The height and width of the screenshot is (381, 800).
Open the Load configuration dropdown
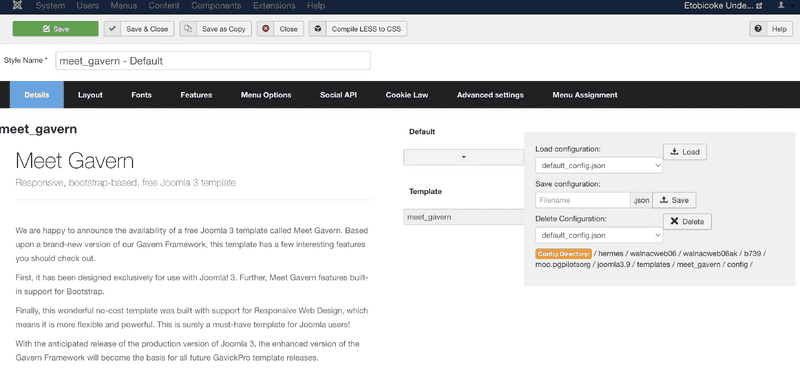598,165
